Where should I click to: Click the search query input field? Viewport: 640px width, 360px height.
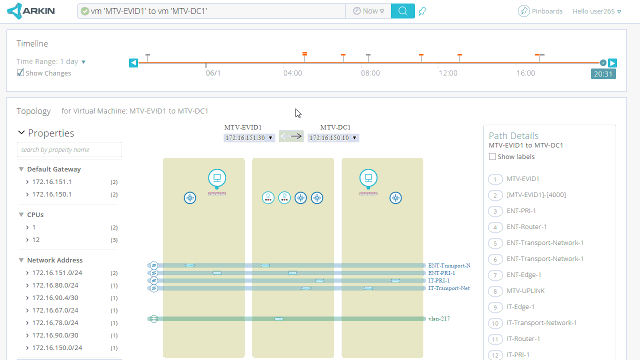[211, 11]
